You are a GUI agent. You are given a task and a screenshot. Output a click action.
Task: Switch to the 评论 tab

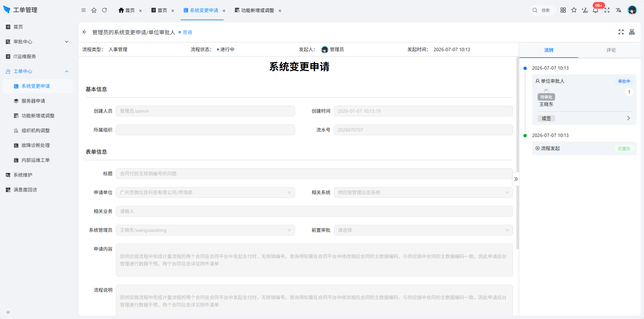611,50
